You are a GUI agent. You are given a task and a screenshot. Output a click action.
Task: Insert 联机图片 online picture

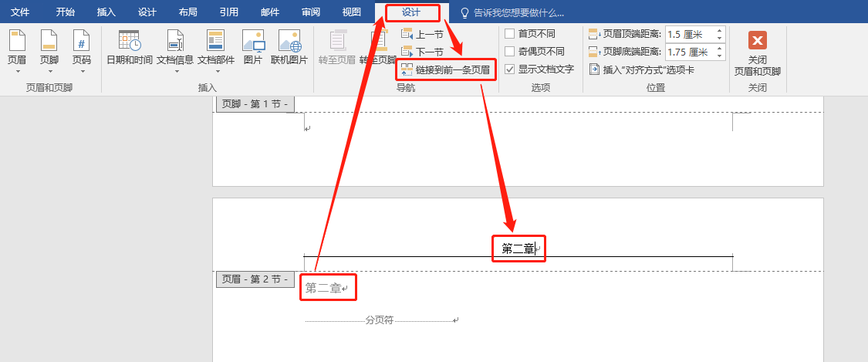pyautogui.click(x=289, y=48)
